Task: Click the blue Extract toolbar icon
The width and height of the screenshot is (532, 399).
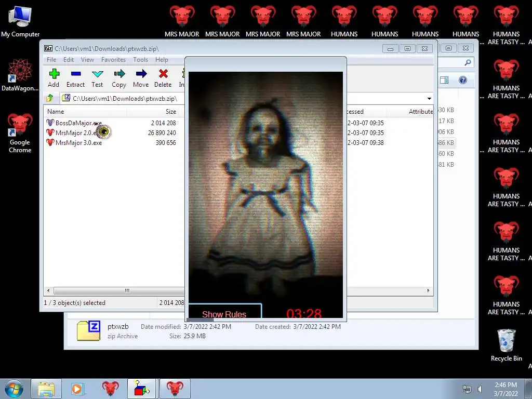Action: coord(76,74)
